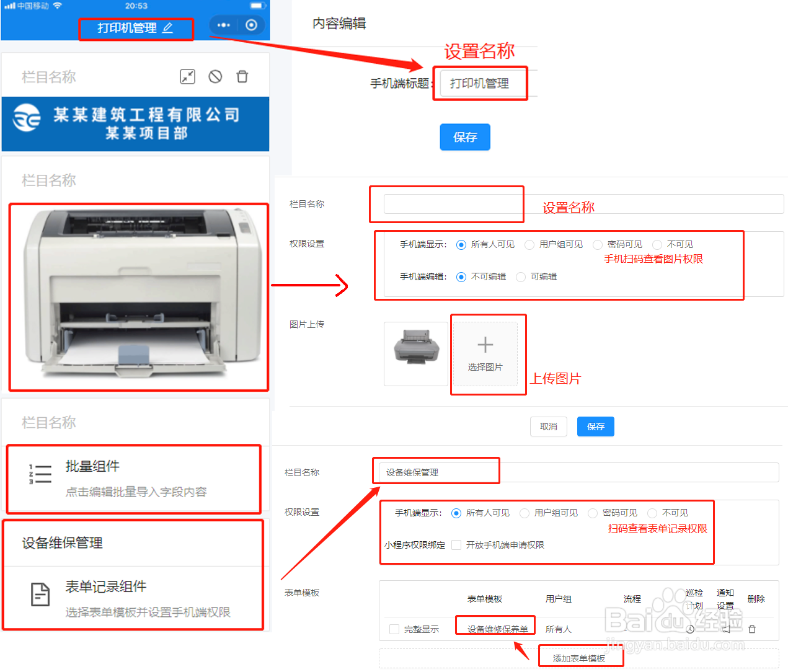788x672 pixels.
Task: Click the 取消 button
Action: (548, 426)
